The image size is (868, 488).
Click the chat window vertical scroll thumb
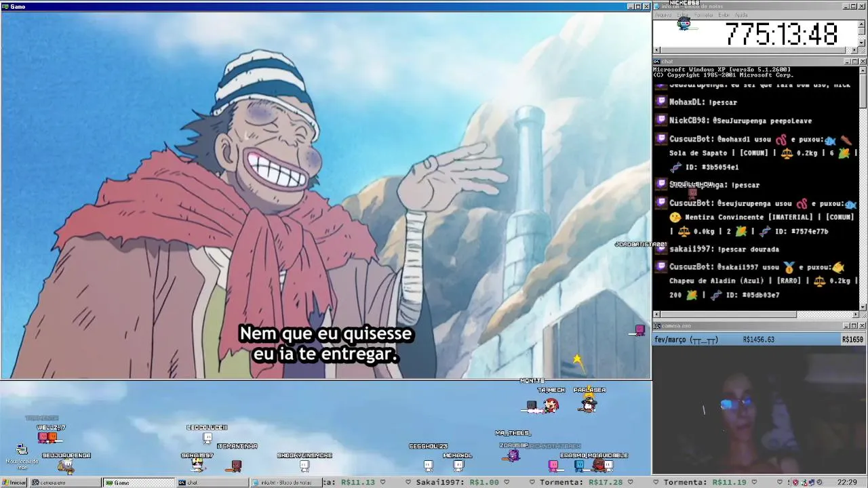(863, 90)
